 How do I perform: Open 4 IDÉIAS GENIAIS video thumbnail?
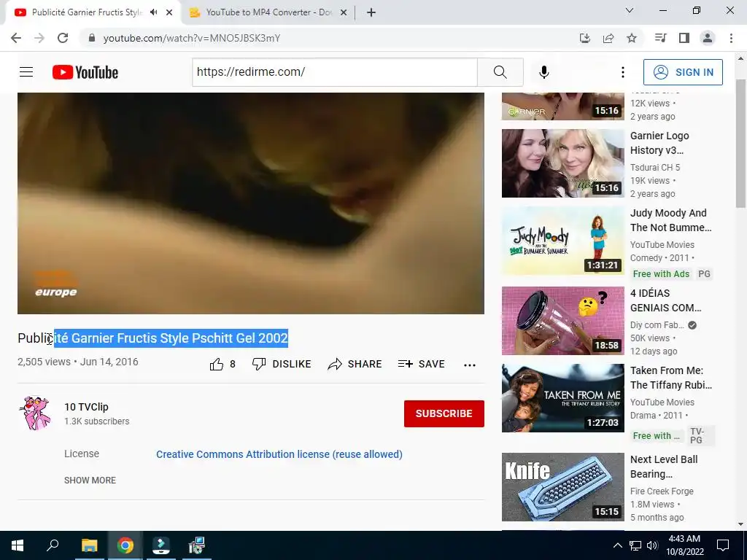[562, 321]
